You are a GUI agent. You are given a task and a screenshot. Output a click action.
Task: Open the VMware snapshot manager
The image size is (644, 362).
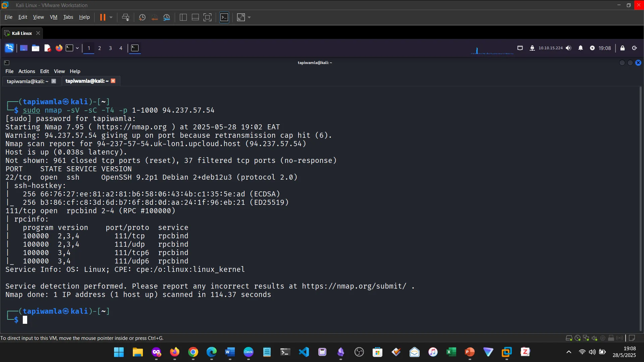click(167, 17)
